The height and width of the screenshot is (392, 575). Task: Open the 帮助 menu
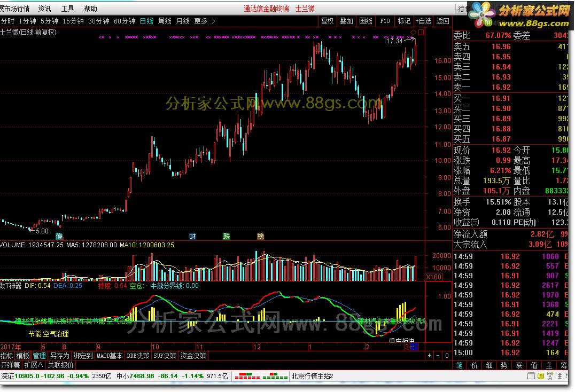pyautogui.click(x=90, y=9)
